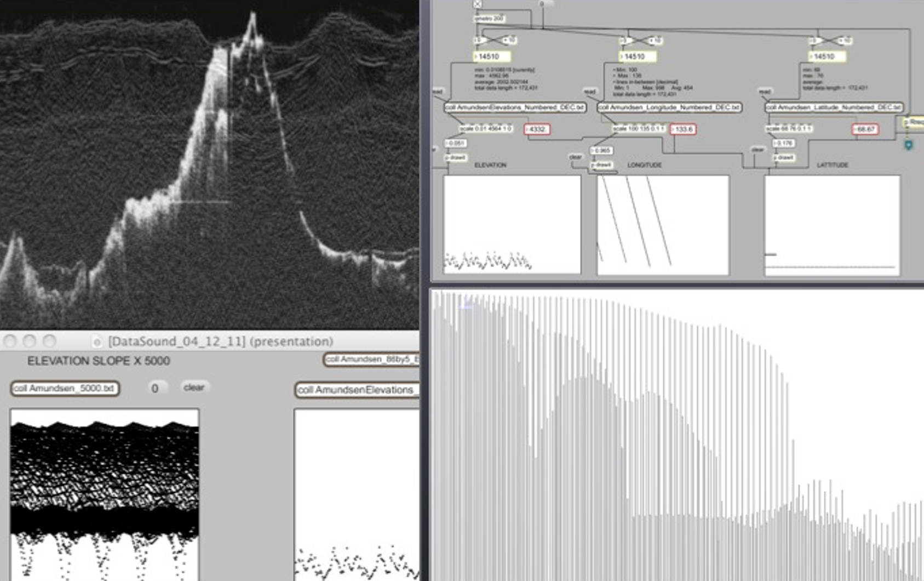Click the sonar seabed profile image
The width and height of the screenshot is (924, 581).
point(209,164)
